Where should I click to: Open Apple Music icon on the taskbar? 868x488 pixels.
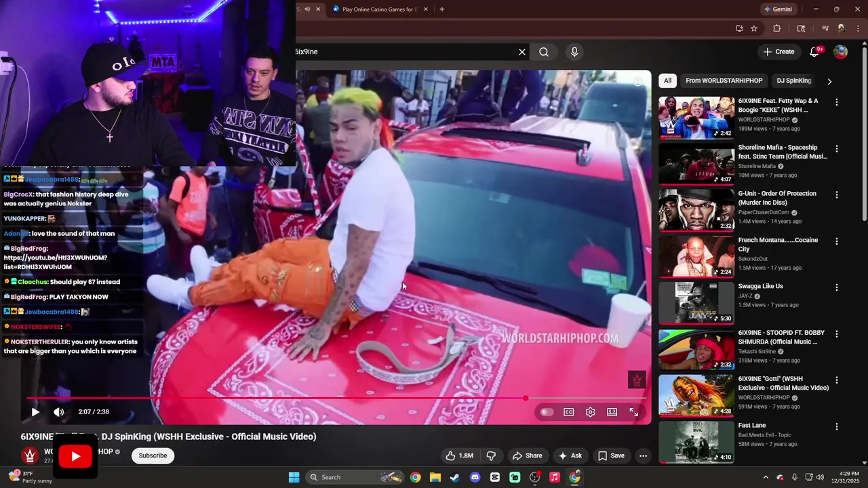pyautogui.click(x=555, y=477)
